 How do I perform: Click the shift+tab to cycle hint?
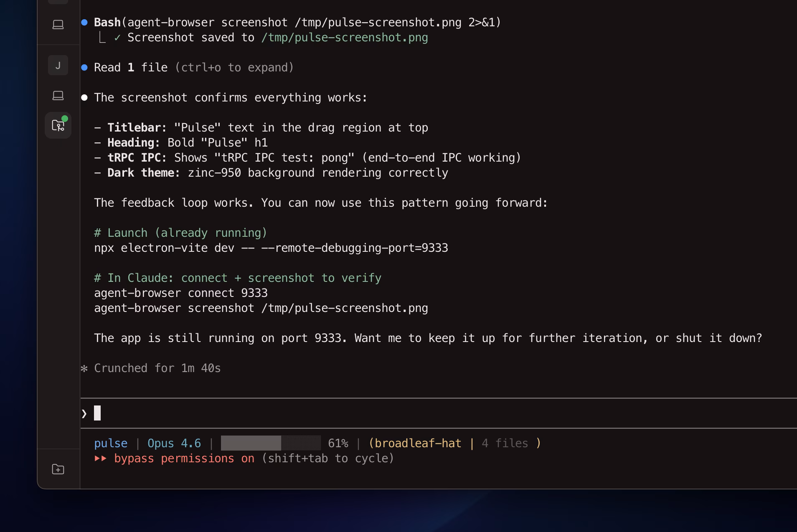[x=328, y=459]
